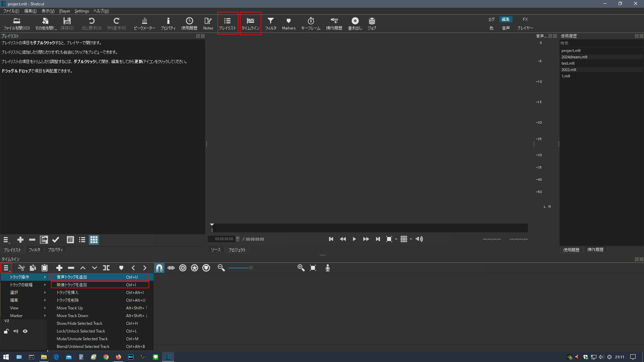
Task: Click the Zoom timeline out magnifier
Action: point(221,268)
